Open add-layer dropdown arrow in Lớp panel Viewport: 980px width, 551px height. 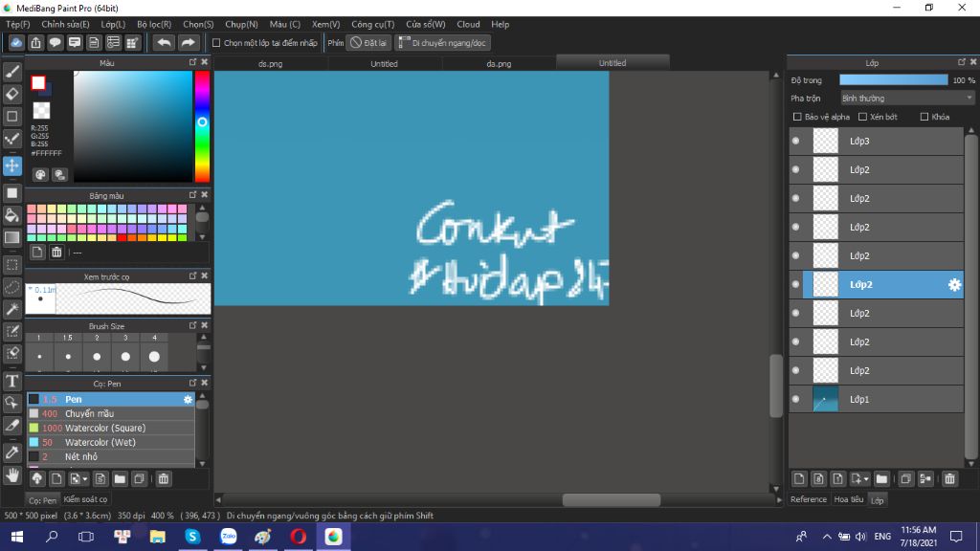point(865,479)
